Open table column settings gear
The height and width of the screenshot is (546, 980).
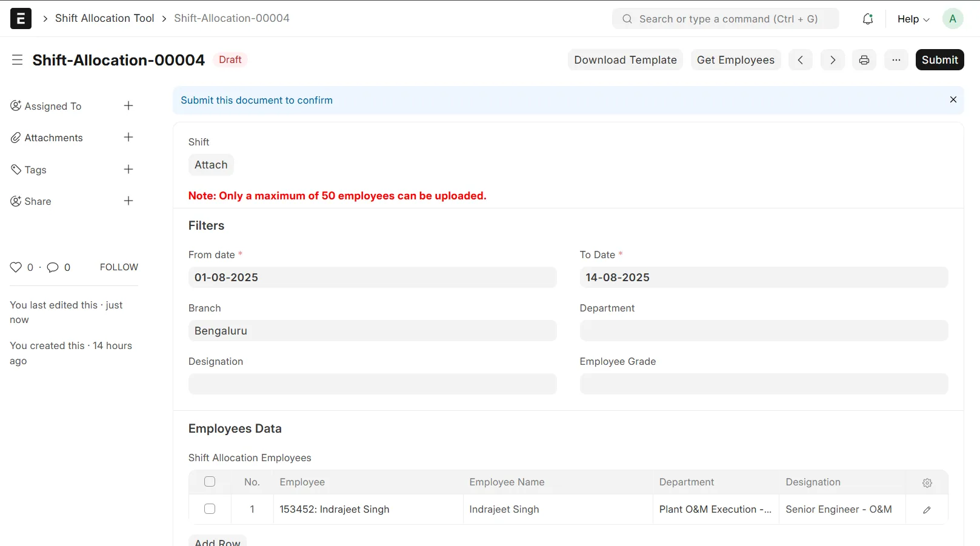pyautogui.click(x=927, y=482)
